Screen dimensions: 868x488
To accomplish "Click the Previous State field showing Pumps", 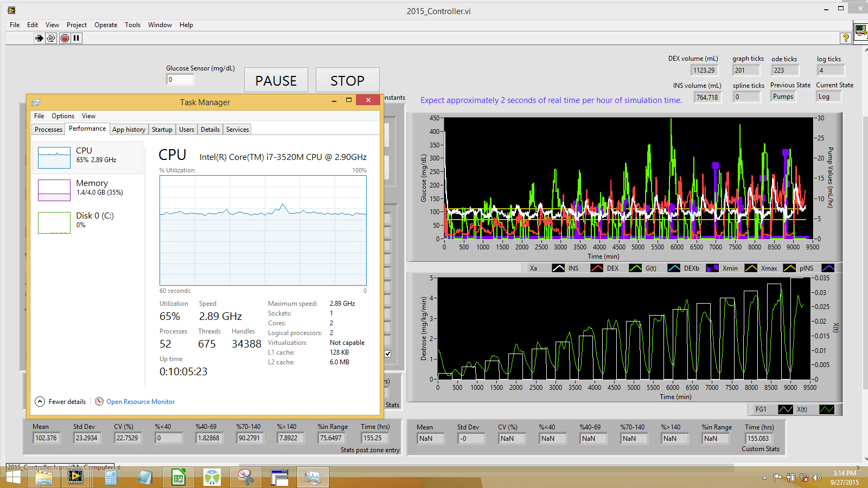I will 783,97.
